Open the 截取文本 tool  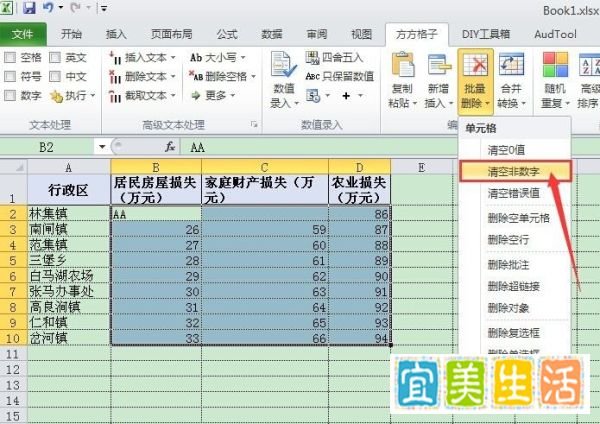[142, 95]
